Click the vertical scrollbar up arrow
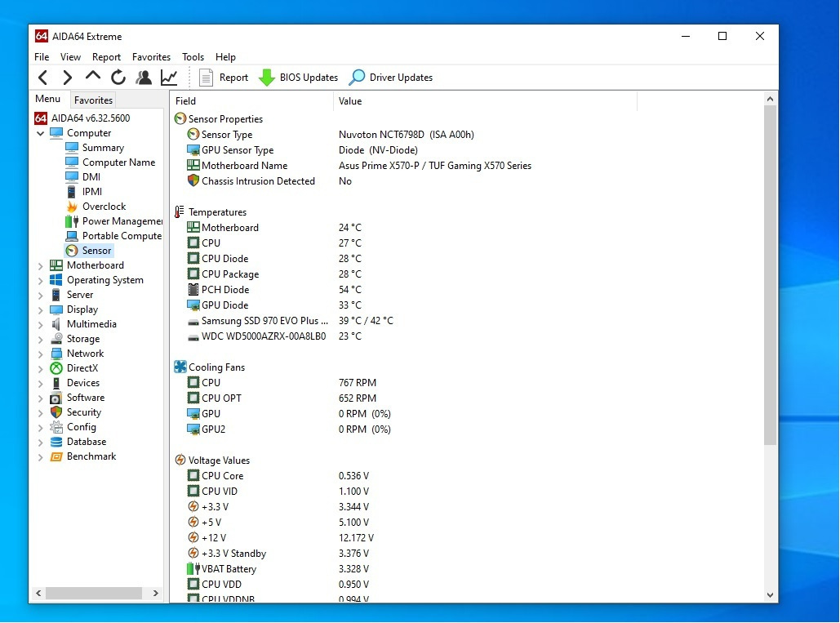The width and height of the screenshot is (840, 623). click(770, 99)
